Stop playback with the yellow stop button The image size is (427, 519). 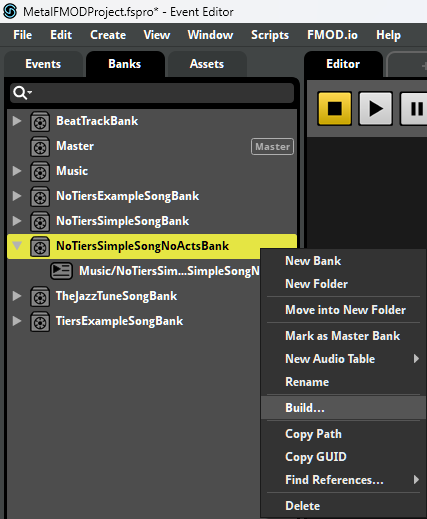[x=335, y=109]
